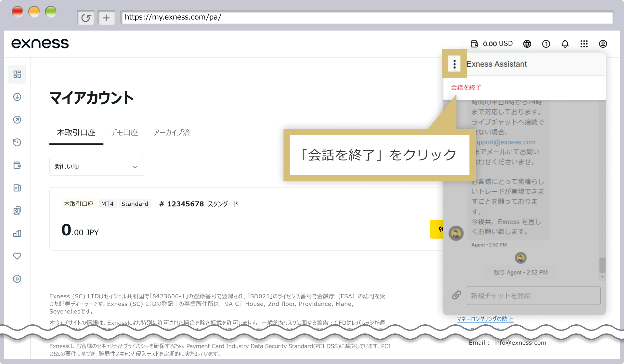The width and height of the screenshot is (624, 364).
Task: Open the wallet icon in the sidebar
Action: coord(17,165)
